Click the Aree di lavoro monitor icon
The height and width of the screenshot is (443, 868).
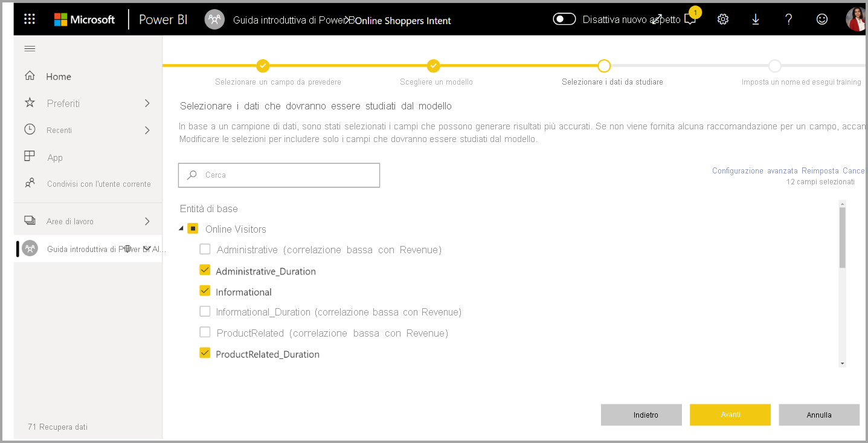[30, 221]
